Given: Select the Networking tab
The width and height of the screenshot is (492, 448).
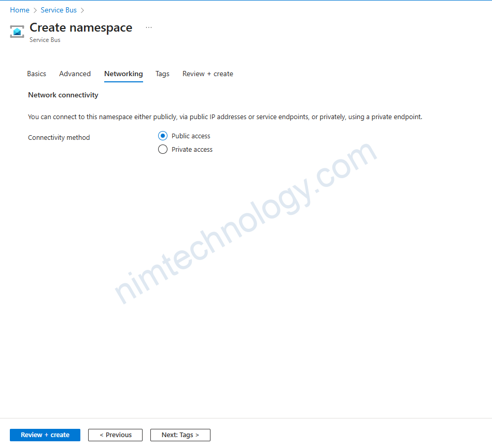Looking at the screenshot, I should click(x=123, y=74).
